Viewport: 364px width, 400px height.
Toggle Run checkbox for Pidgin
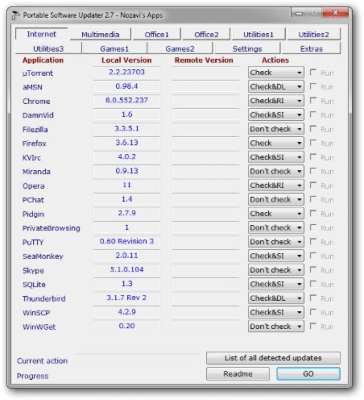(313, 213)
